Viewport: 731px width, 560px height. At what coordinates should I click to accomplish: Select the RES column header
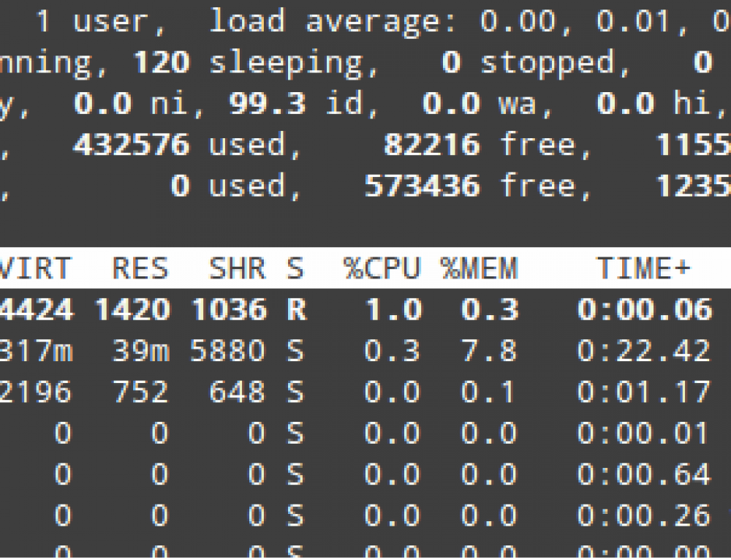click(140, 269)
